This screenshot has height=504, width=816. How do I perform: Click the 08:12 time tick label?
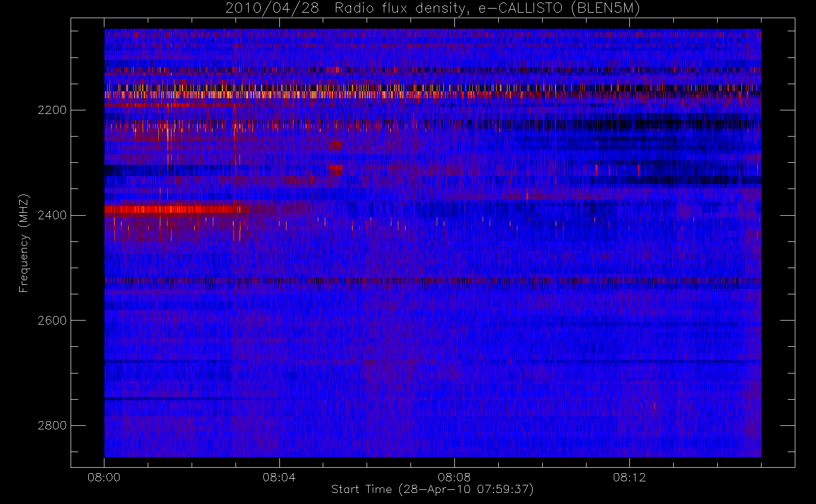(x=629, y=477)
